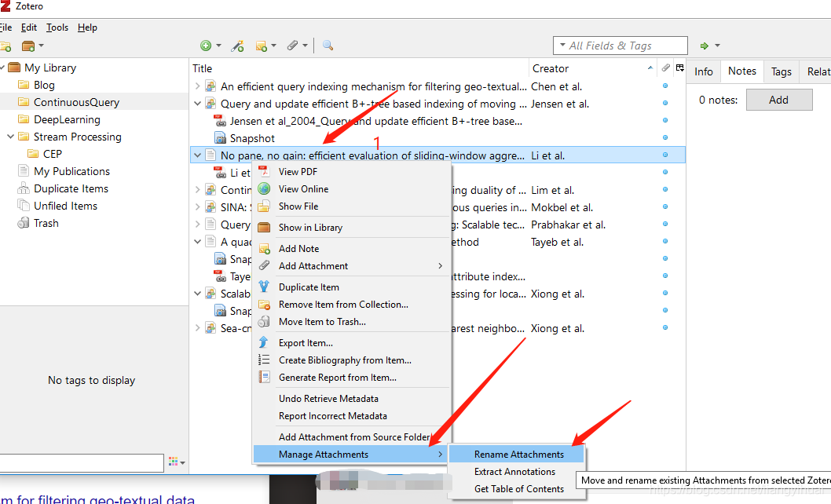831x504 pixels.
Task: Click the All Fields & Tags search field
Action: coord(620,46)
